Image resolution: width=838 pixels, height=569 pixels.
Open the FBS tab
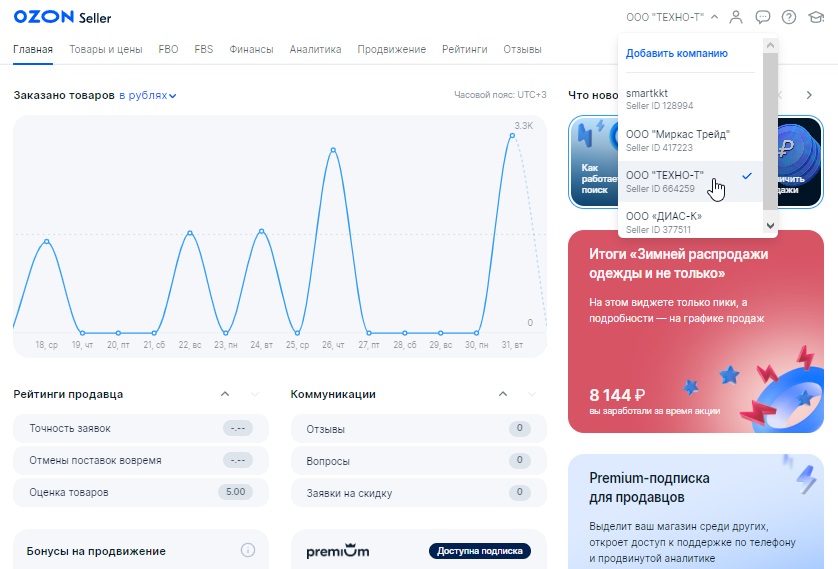204,50
